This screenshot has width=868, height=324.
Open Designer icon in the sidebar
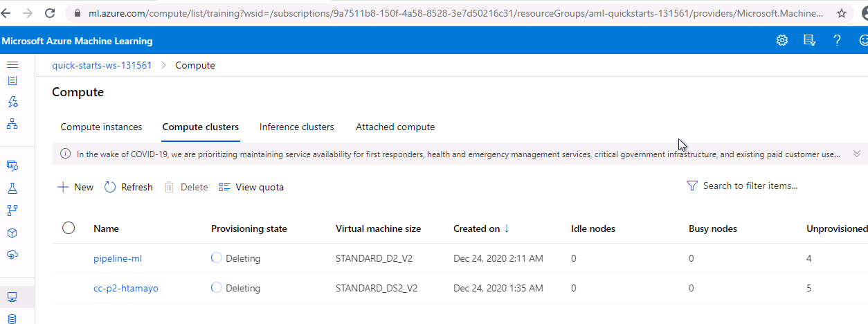point(12,125)
